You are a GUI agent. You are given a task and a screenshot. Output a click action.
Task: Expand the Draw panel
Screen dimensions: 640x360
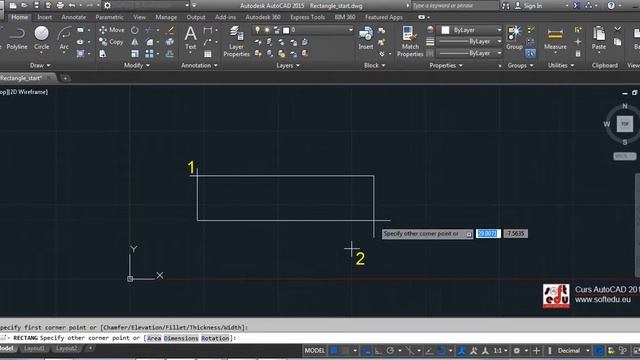tap(40, 65)
